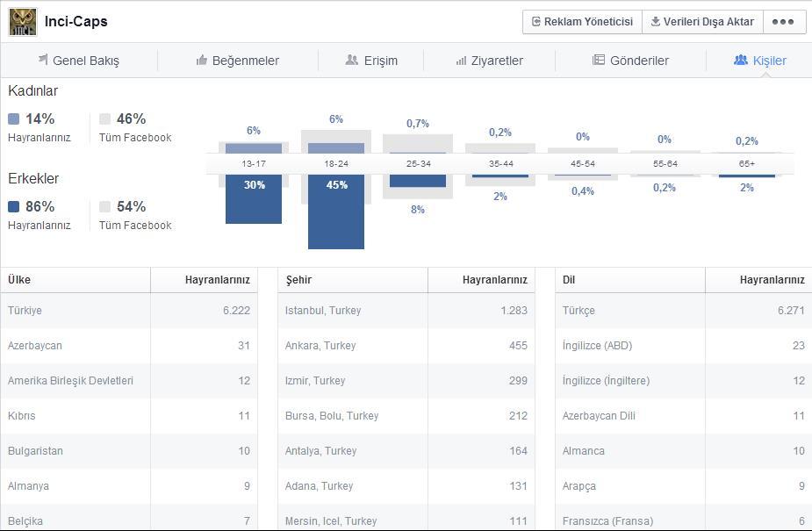Click the people icon beside Erişim
Viewport: 812px width, 531px height.
point(352,60)
